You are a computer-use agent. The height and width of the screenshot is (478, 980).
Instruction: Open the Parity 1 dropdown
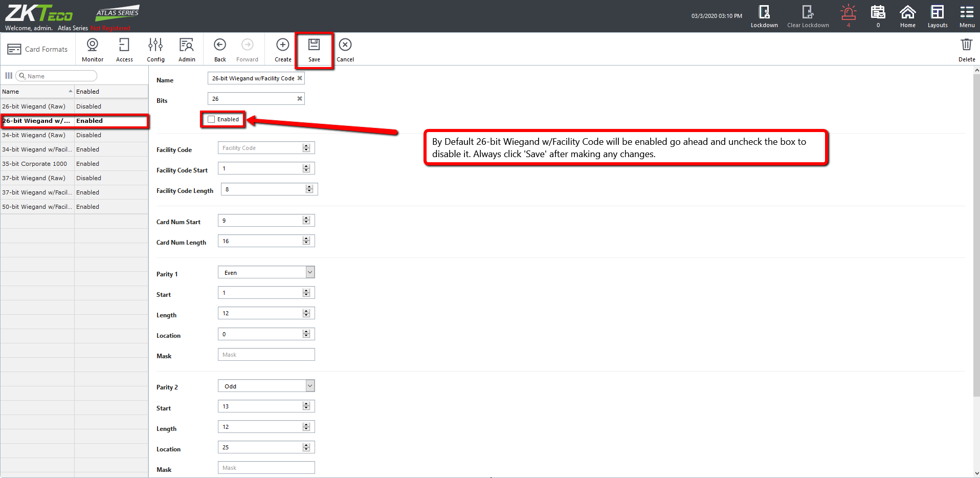click(x=310, y=272)
